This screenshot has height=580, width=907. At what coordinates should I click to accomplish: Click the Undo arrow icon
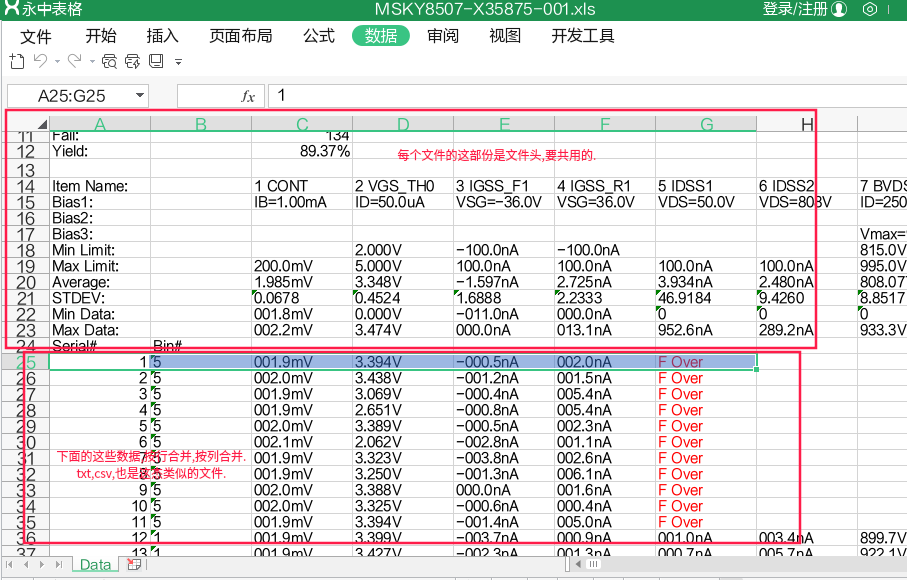pos(40,60)
